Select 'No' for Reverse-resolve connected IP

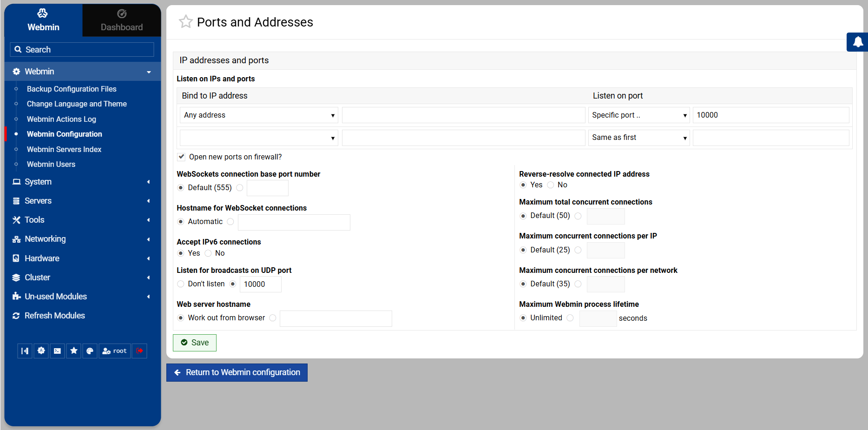[551, 185]
